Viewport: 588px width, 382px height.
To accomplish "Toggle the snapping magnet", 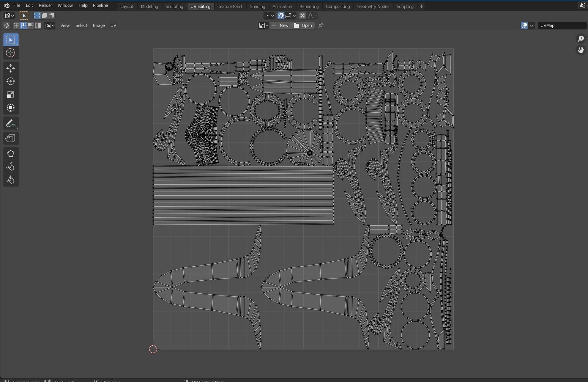I will point(281,16).
